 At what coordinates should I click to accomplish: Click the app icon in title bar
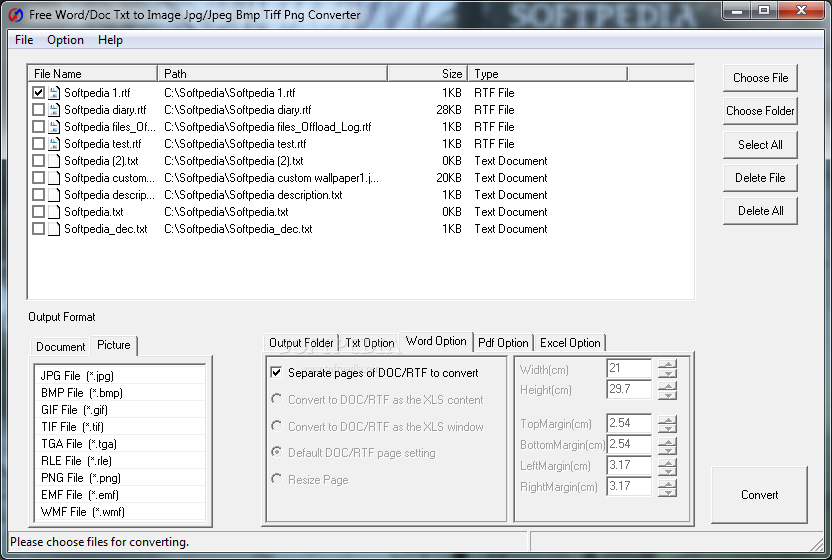click(x=16, y=15)
